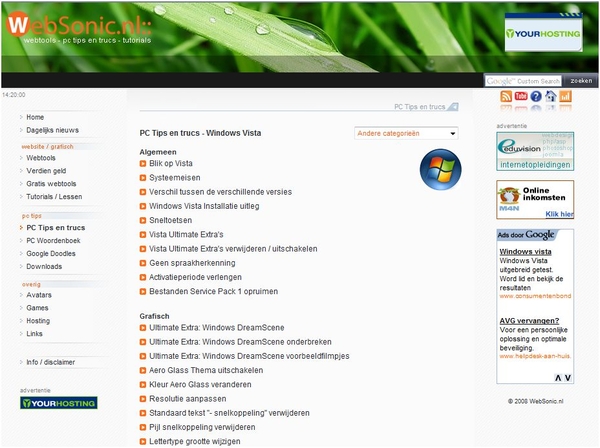Click the up arrow in Google ads box
The image size is (600, 448).
(x=558, y=378)
